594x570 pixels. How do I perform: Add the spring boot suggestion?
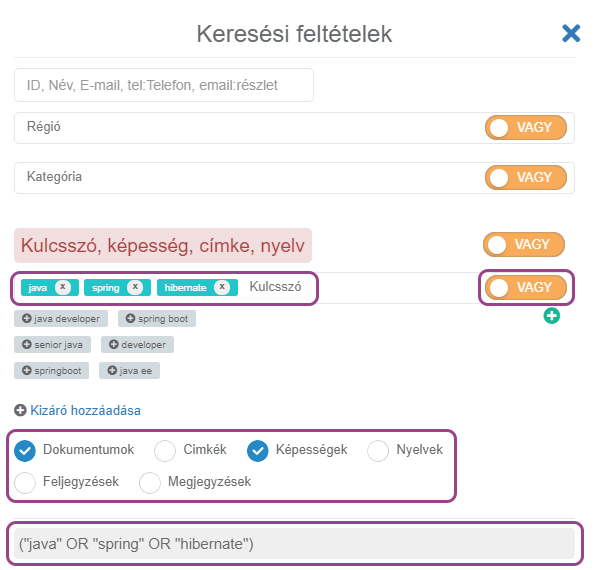(157, 319)
